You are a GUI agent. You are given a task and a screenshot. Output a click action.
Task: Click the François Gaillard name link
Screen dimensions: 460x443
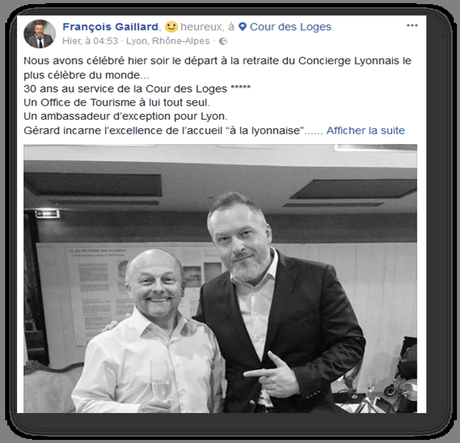pos(110,27)
